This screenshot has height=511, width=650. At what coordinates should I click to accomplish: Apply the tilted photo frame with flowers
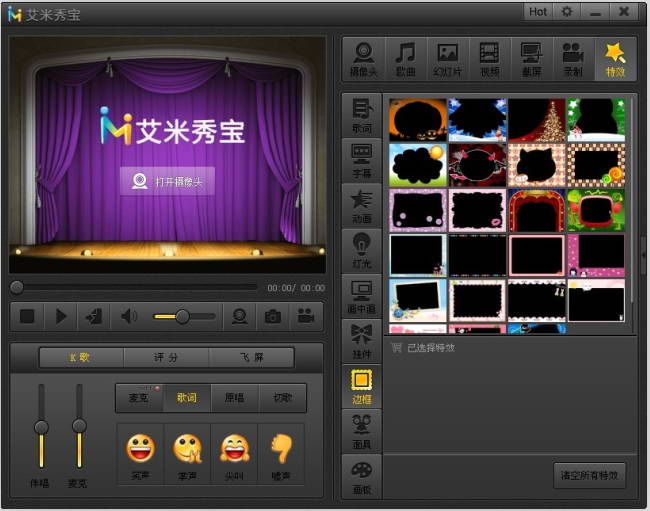point(418,300)
